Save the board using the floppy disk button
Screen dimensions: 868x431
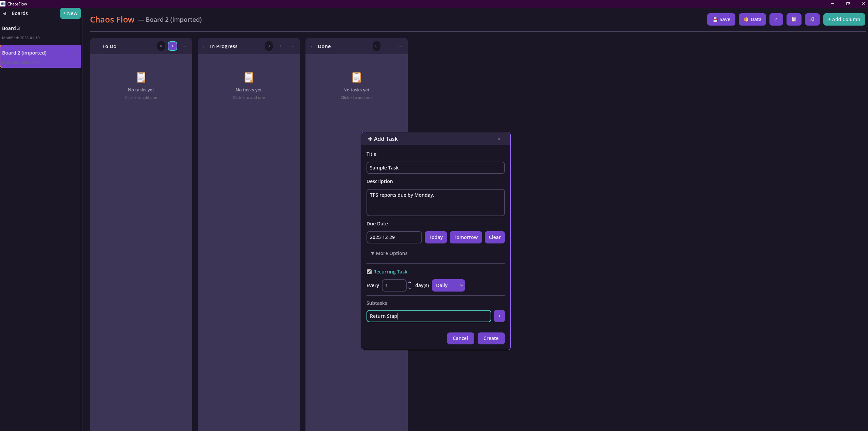point(721,19)
